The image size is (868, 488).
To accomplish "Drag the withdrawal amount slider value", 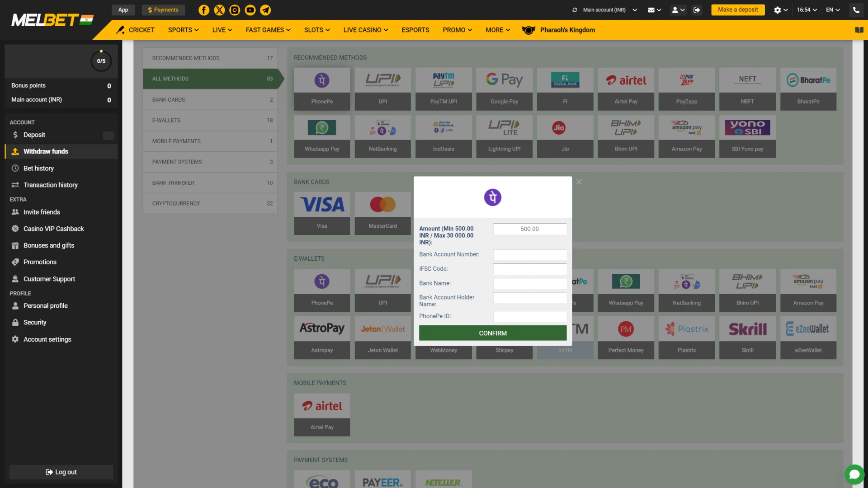I will coord(529,229).
